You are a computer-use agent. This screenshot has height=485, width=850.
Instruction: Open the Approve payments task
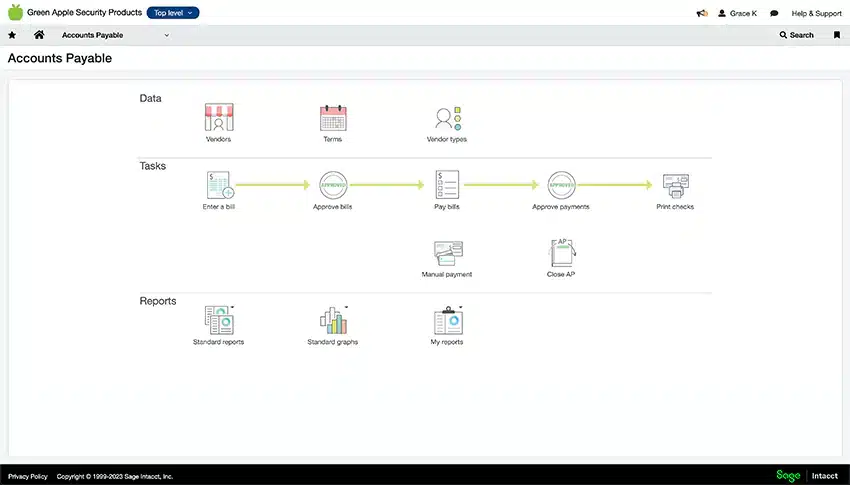click(561, 185)
